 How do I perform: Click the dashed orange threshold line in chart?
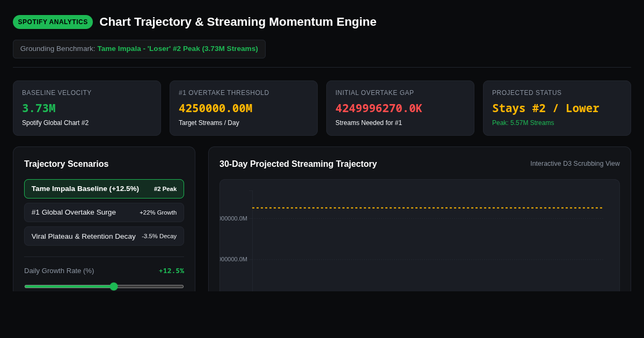click(x=427, y=208)
